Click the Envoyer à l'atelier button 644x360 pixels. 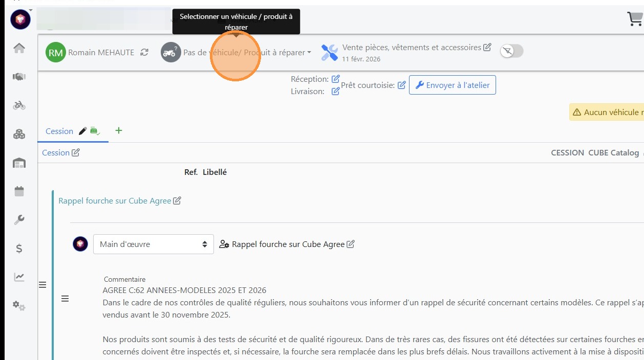[453, 85]
